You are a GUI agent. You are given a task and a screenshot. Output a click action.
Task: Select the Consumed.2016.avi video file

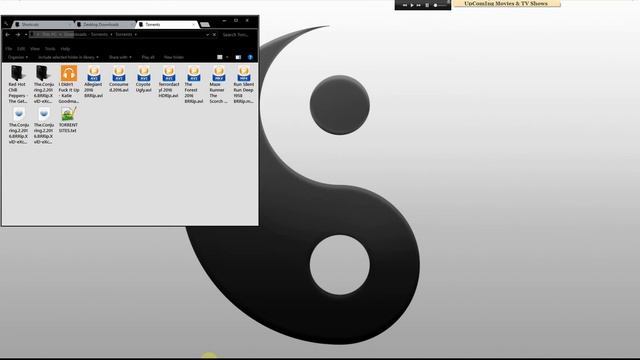tap(119, 79)
